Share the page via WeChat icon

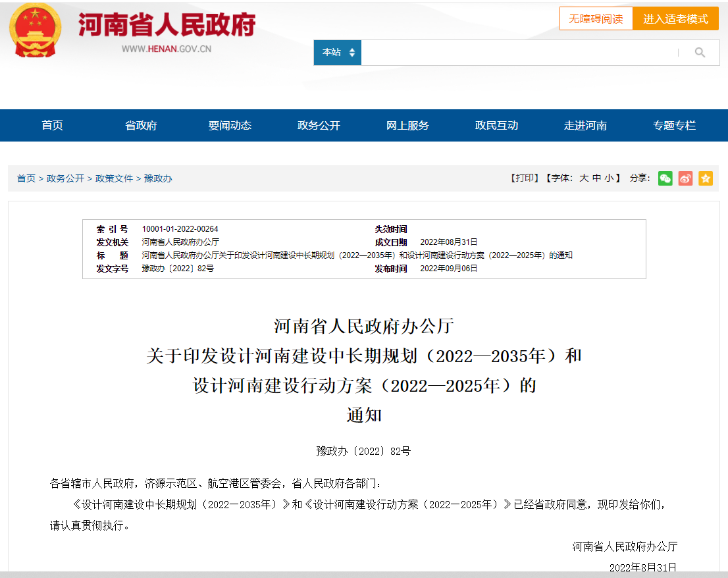pos(665,178)
